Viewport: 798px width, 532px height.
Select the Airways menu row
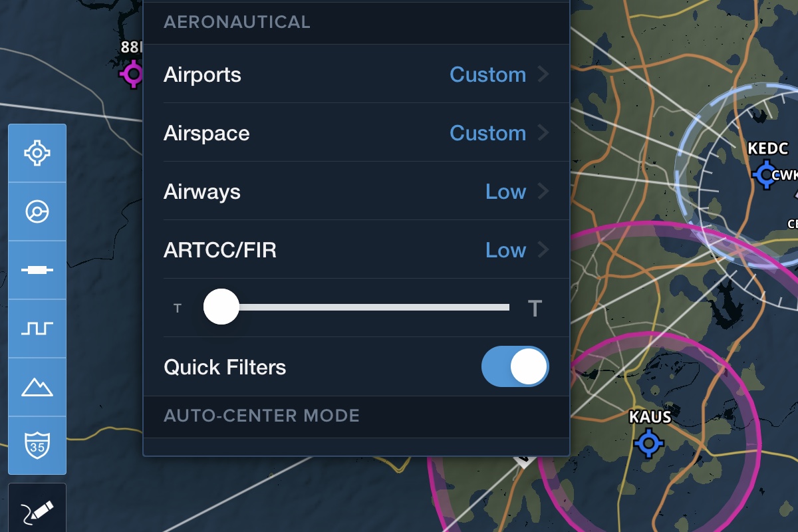point(356,192)
